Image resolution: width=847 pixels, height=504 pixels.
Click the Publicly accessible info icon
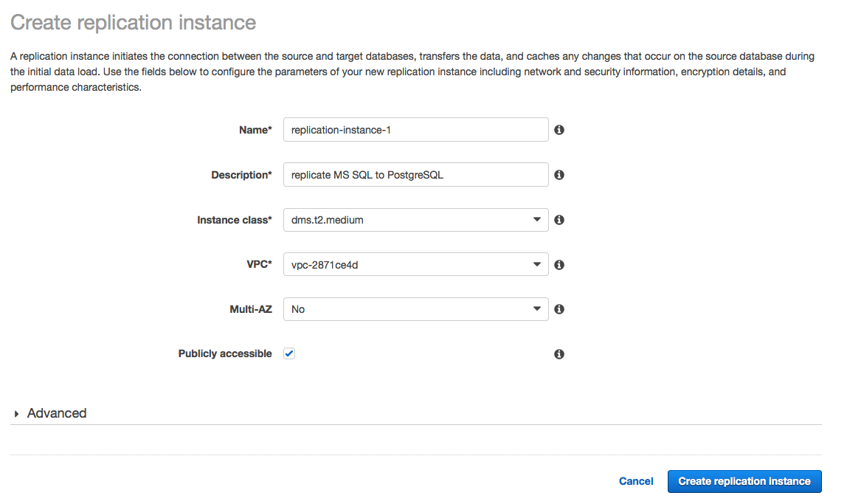coord(559,353)
